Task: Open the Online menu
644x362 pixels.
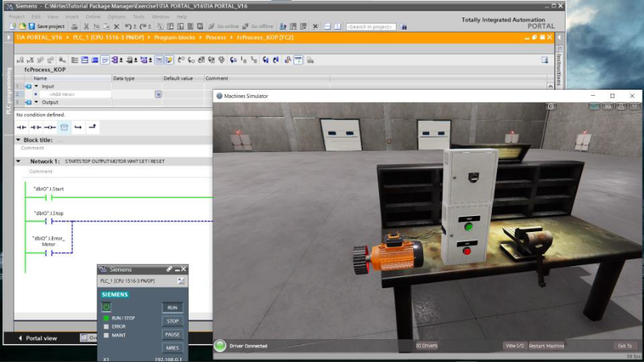Action: pos(93,17)
